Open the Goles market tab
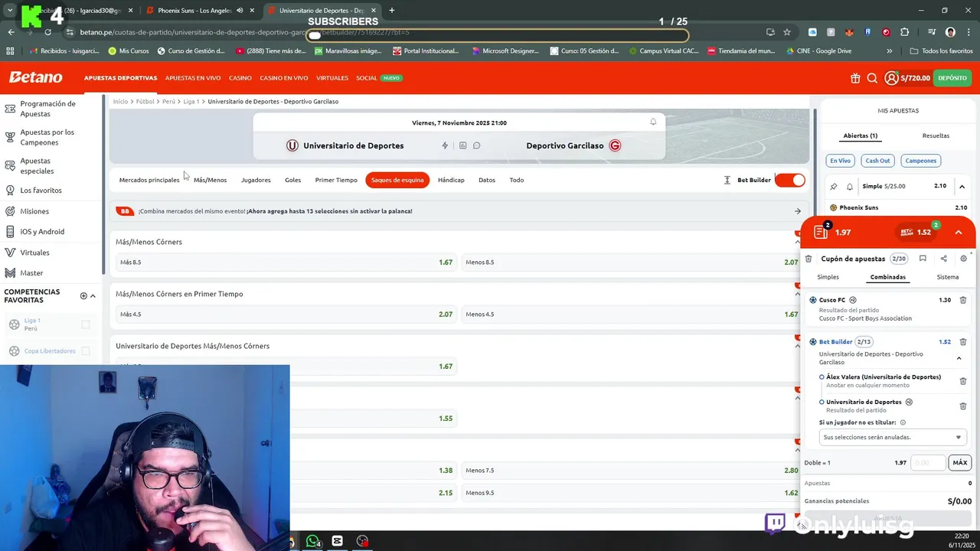 tap(292, 180)
